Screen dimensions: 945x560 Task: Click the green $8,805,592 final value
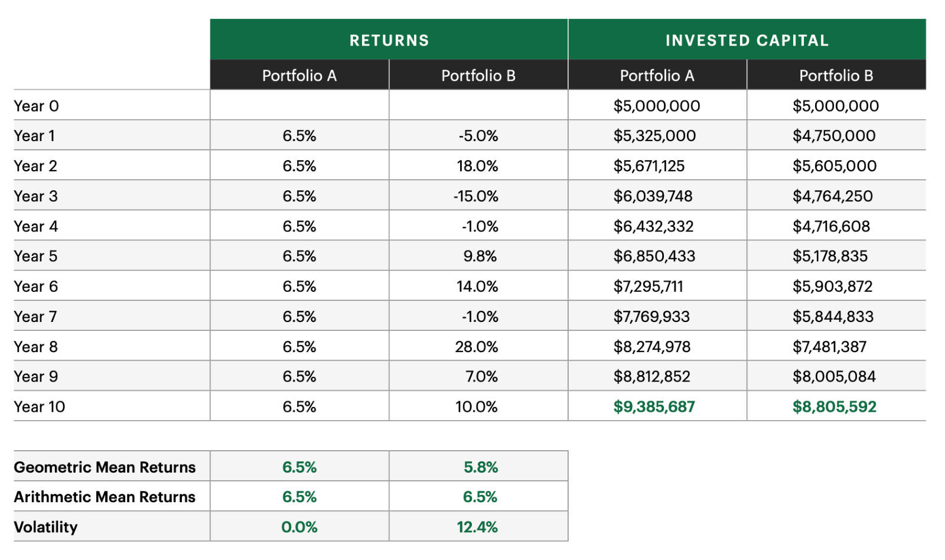pos(834,407)
